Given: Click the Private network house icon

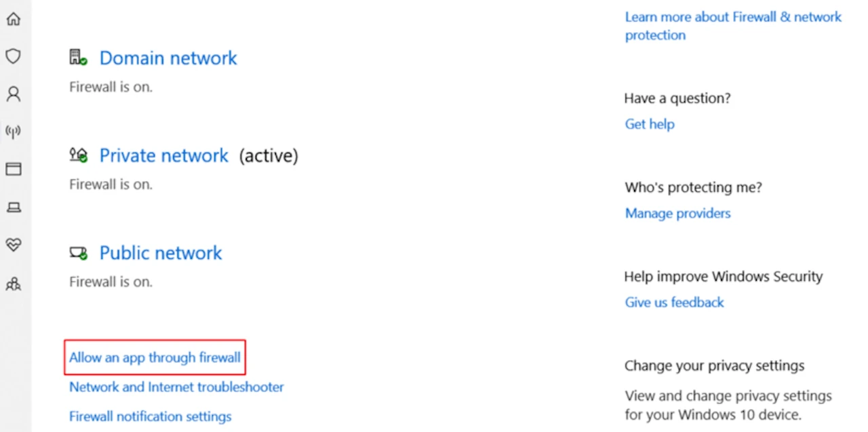Looking at the screenshot, I should click(x=78, y=155).
